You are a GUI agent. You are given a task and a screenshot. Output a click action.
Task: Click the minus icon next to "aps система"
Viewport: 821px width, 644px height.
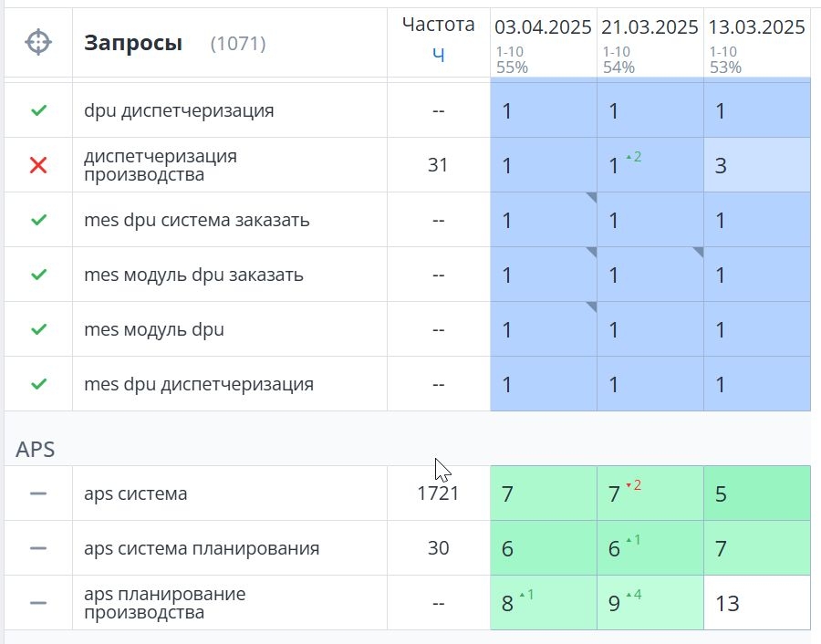37,493
